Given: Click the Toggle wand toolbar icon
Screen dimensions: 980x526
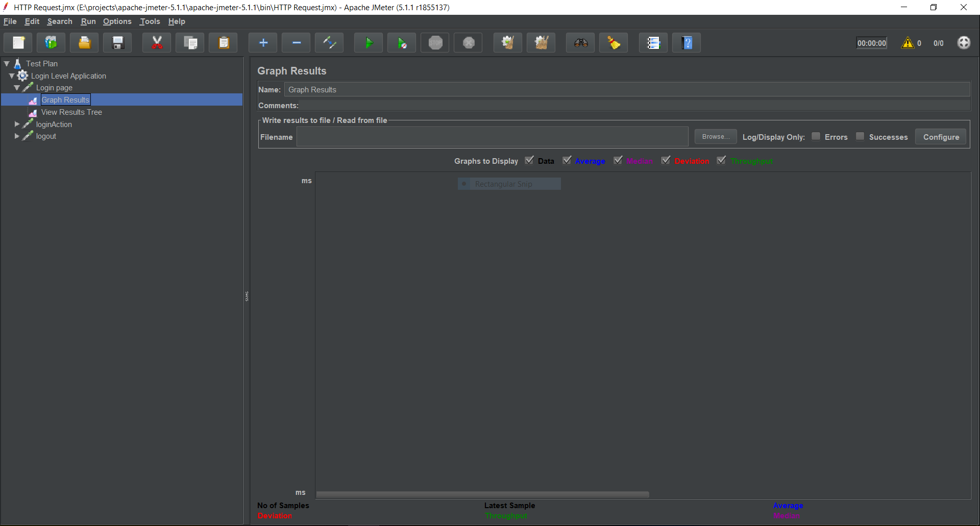Looking at the screenshot, I should [329, 43].
